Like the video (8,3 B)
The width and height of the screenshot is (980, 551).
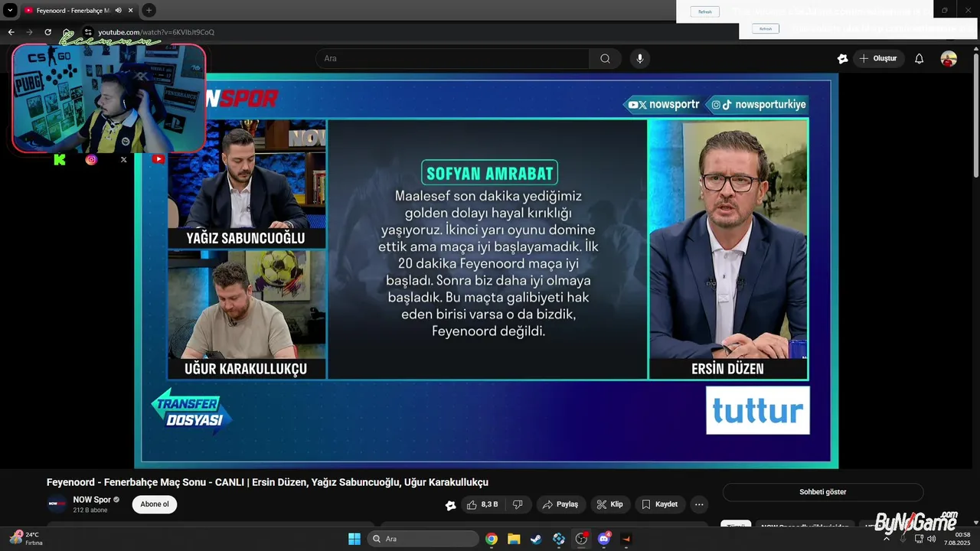click(482, 504)
